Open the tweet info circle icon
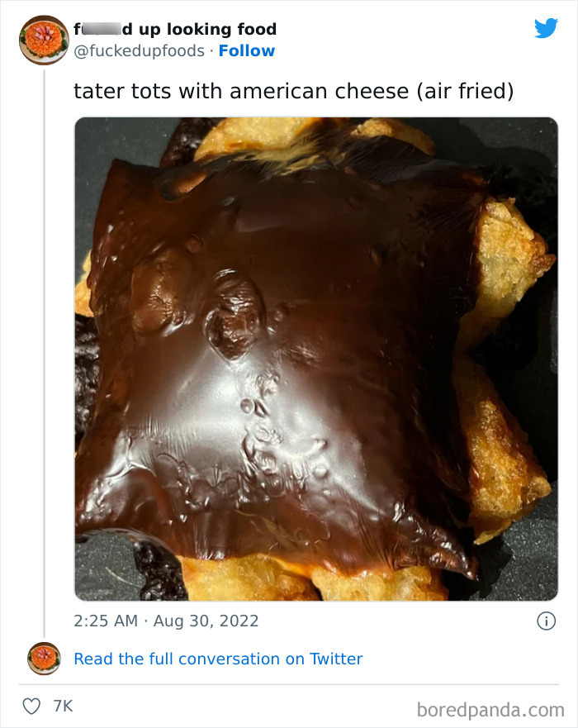 [546, 621]
